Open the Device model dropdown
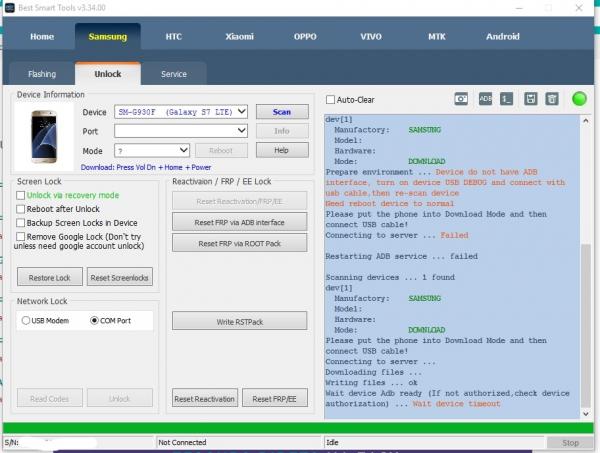Viewport: 600px width, 453px height. click(181, 112)
